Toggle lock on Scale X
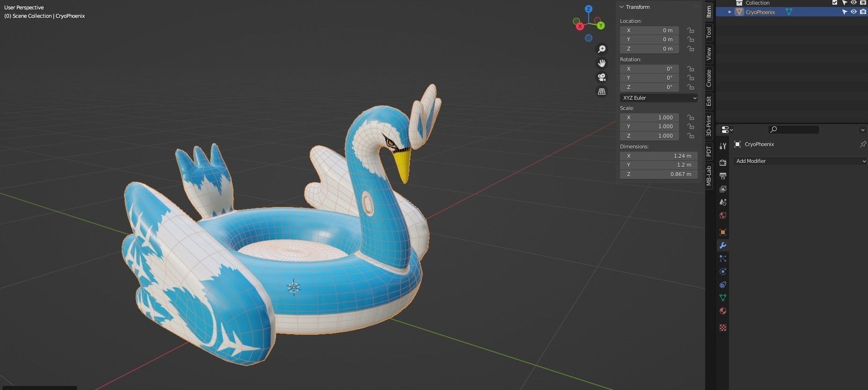 click(x=691, y=118)
